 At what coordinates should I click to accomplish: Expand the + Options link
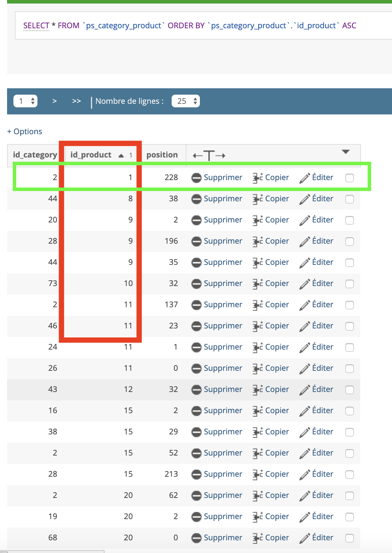point(25,132)
